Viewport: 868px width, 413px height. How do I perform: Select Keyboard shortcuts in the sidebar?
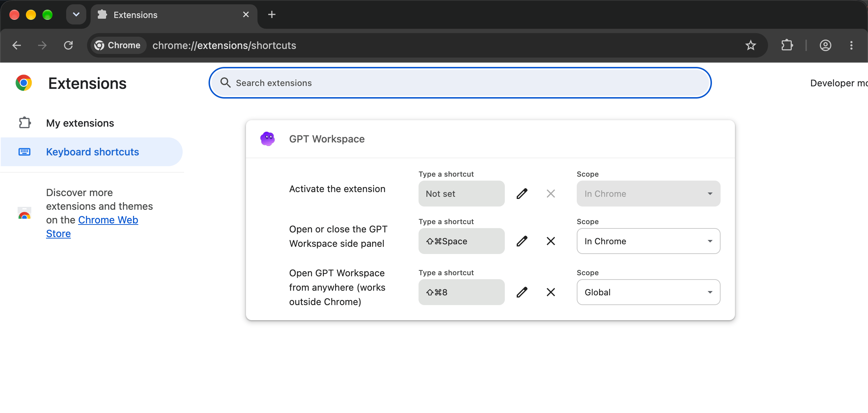point(92,152)
